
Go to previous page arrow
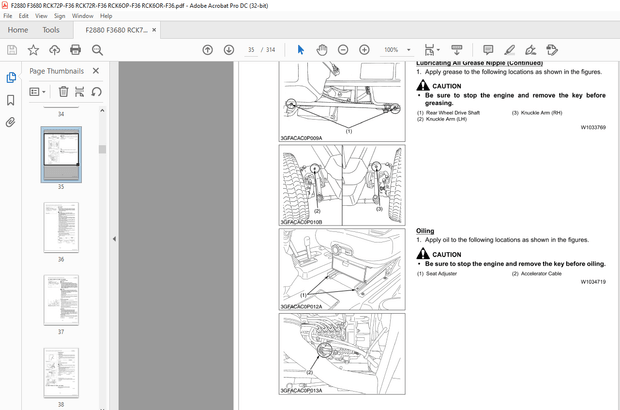[x=207, y=49]
